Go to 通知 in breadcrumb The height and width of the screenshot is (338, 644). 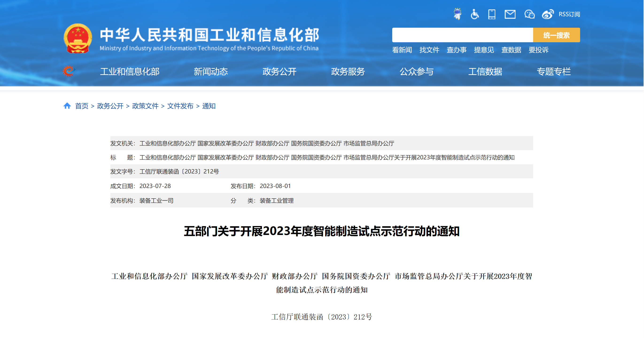coord(209,106)
